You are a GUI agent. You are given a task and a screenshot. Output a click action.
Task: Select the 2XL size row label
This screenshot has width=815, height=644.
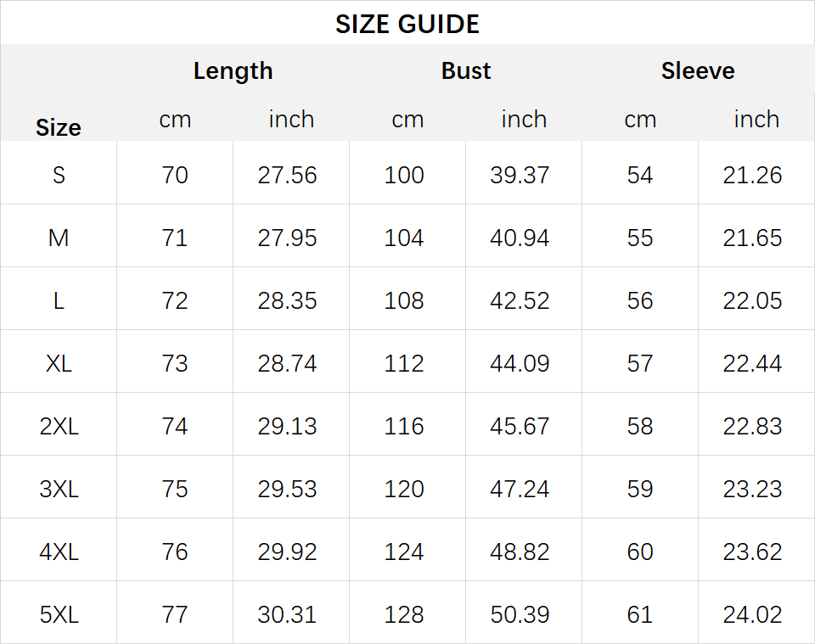pos(59,427)
